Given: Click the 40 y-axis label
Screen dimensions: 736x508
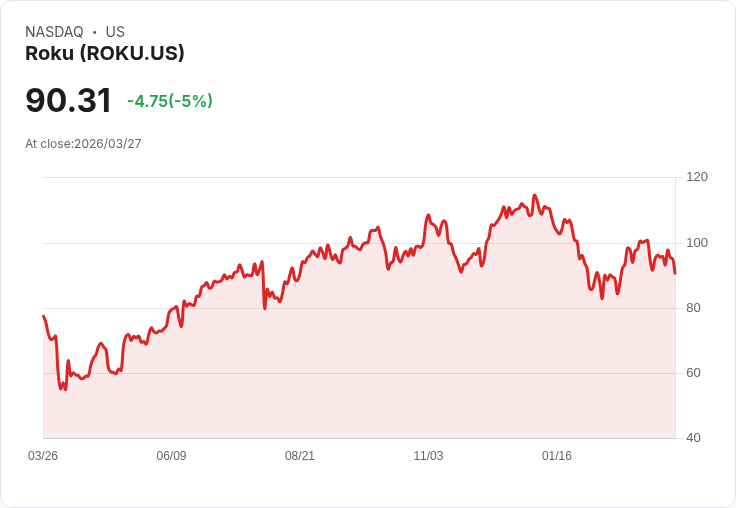Looking at the screenshot, I should 694,438.
